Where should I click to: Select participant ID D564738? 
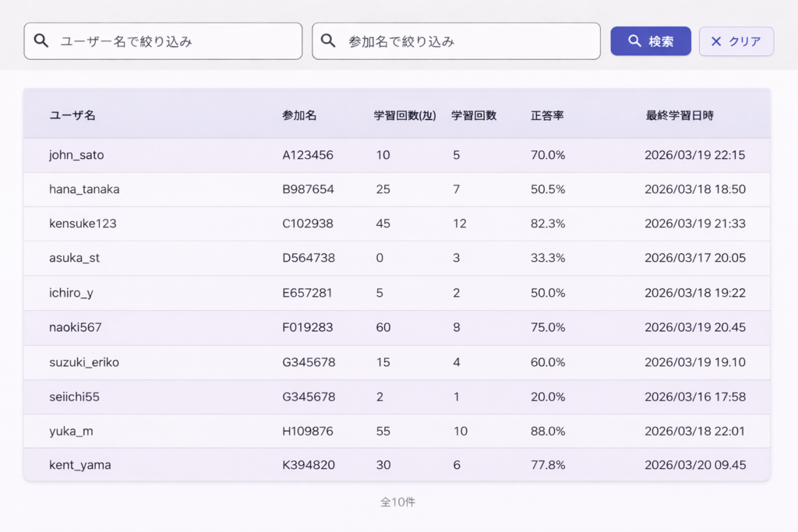pyautogui.click(x=308, y=258)
